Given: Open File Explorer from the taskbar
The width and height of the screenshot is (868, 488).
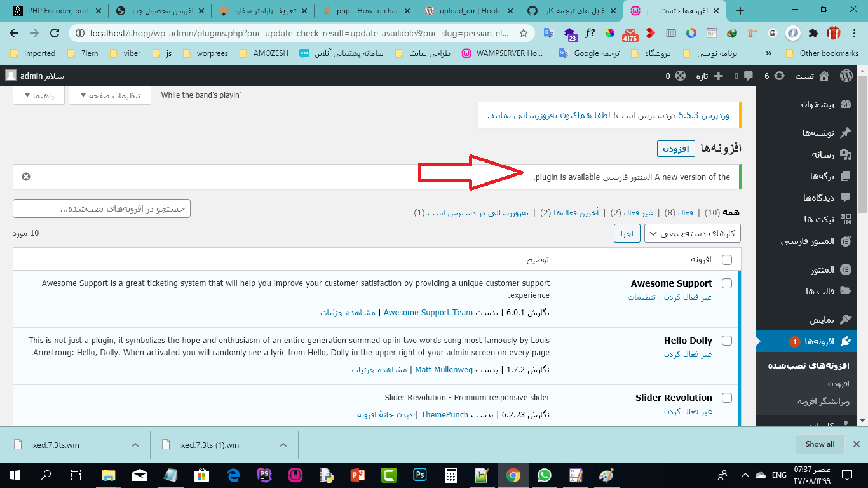Looking at the screenshot, I should (109, 475).
